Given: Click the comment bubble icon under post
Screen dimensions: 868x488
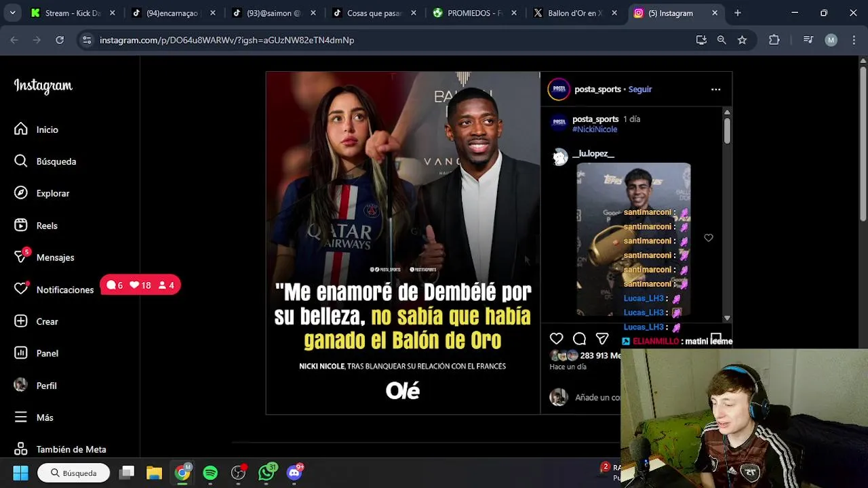Looking at the screenshot, I should pyautogui.click(x=579, y=339).
